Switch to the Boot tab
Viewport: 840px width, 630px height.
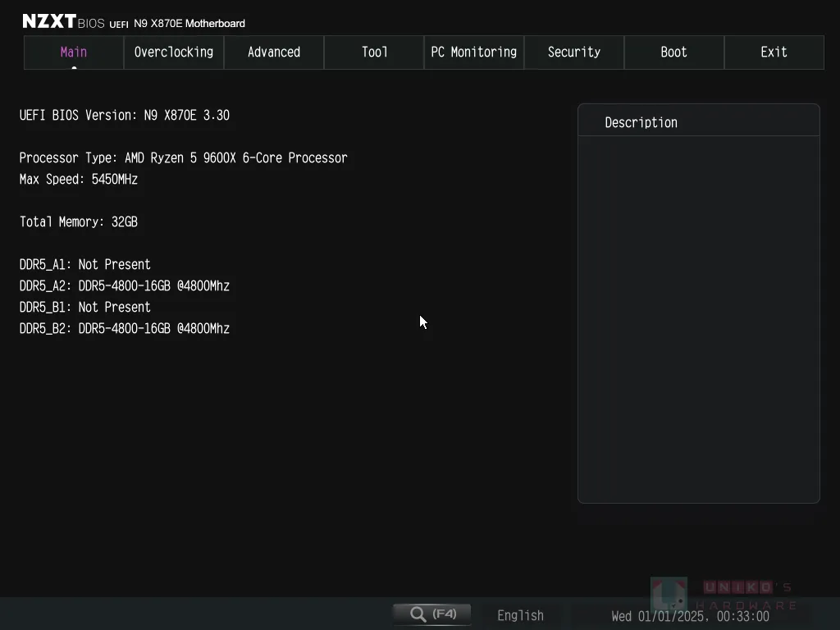click(x=674, y=52)
